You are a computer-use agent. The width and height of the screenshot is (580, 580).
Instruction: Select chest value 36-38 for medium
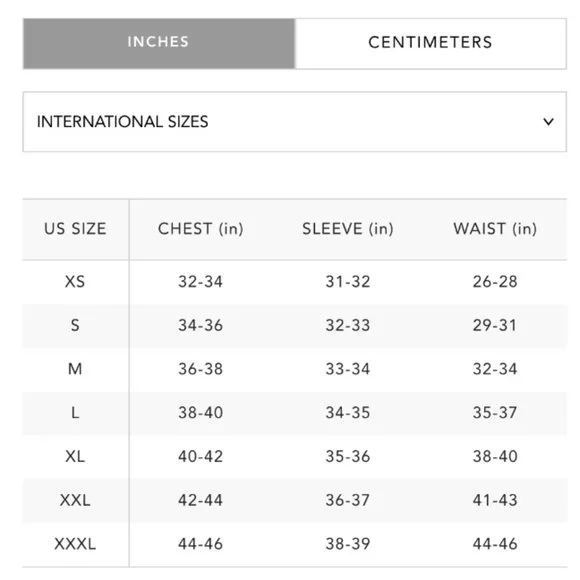[200, 369]
